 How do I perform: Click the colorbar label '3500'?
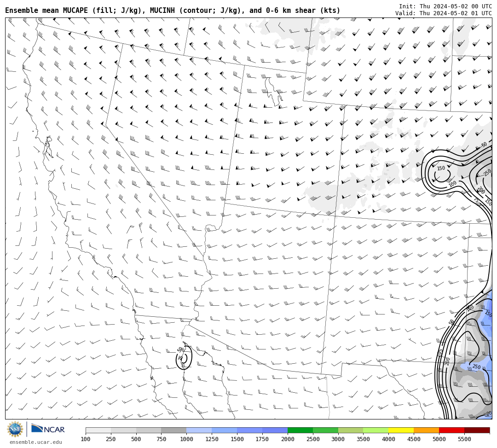point(364,439)
